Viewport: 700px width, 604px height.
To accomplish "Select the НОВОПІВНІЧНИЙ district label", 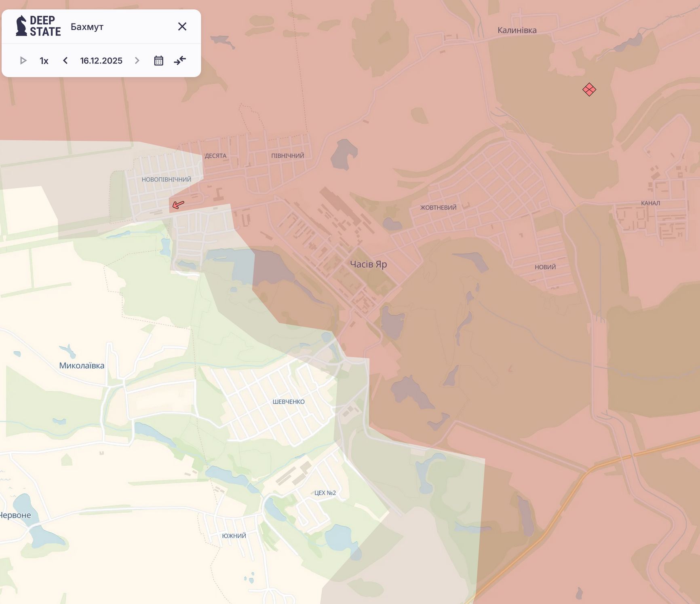I will (x=166, y=180).
